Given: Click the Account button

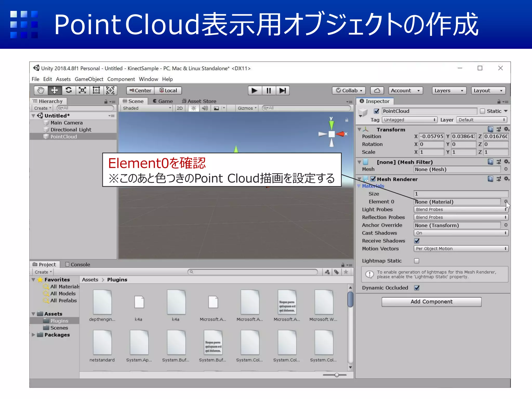Looking at the screenshot, I should 406,90.
